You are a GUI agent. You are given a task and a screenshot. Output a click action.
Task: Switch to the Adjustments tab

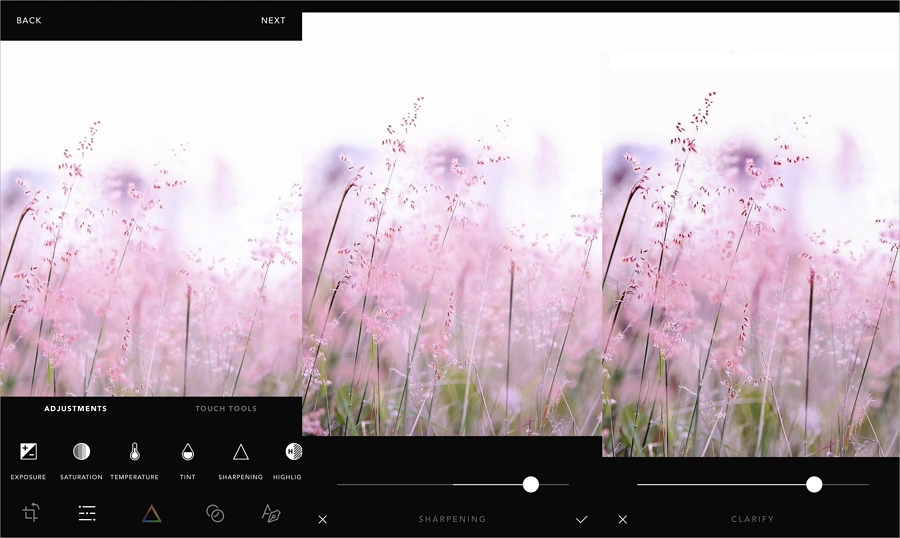click(x=76, y=408)
